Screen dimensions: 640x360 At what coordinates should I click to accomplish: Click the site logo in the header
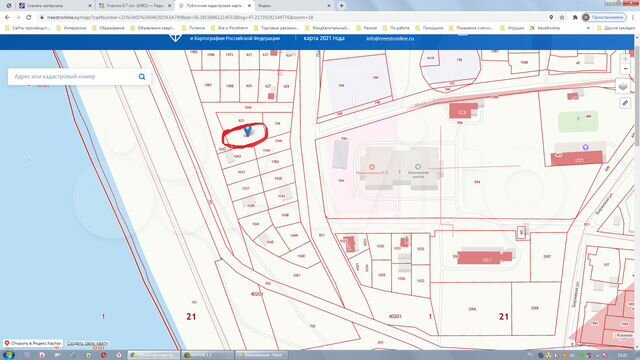[x=176, y=38]
